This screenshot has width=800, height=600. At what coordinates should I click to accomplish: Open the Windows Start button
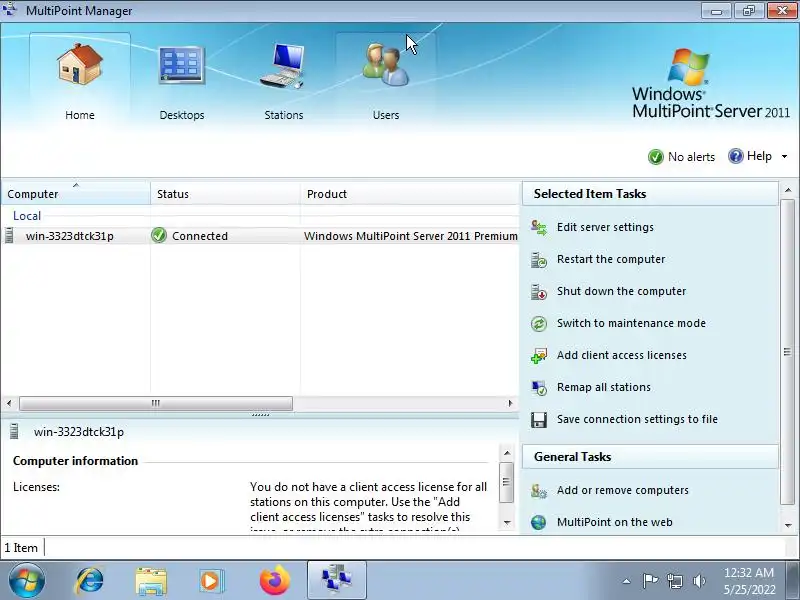pos(27,581)
